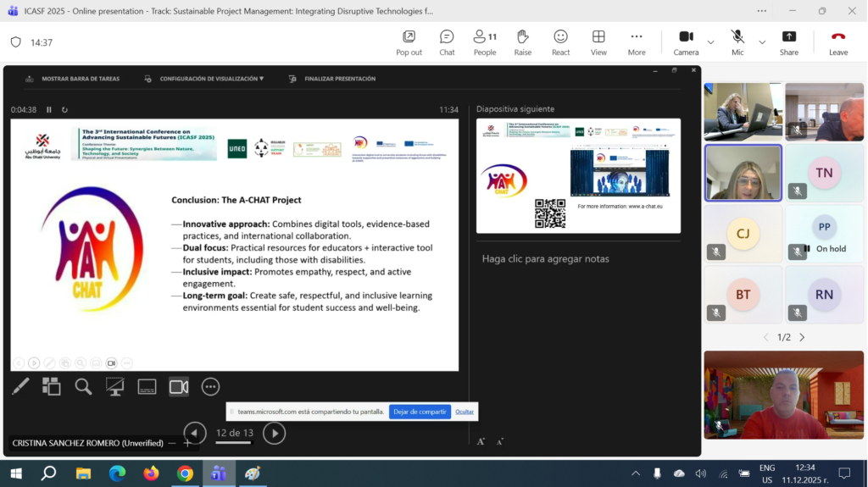
Task: Select the pen and laser pointer tool
Action: (20, 386)
